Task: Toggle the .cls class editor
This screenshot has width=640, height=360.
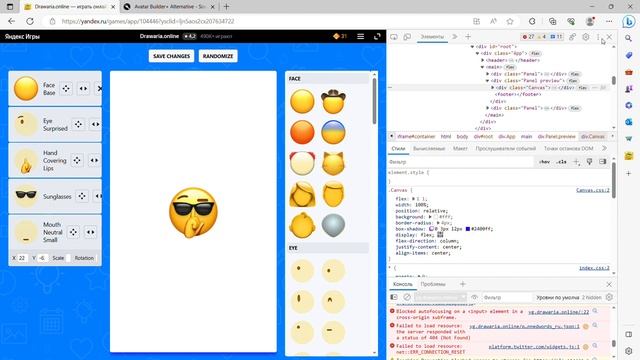Action: (562, 162)
